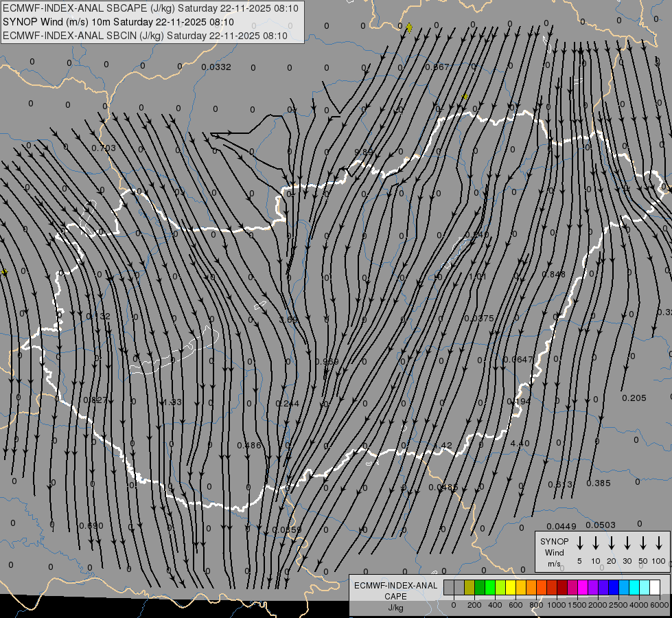Click the SBCAPE title line in legend
The height and width of the screenshot is (618, 672).
[x=150, y=8]
